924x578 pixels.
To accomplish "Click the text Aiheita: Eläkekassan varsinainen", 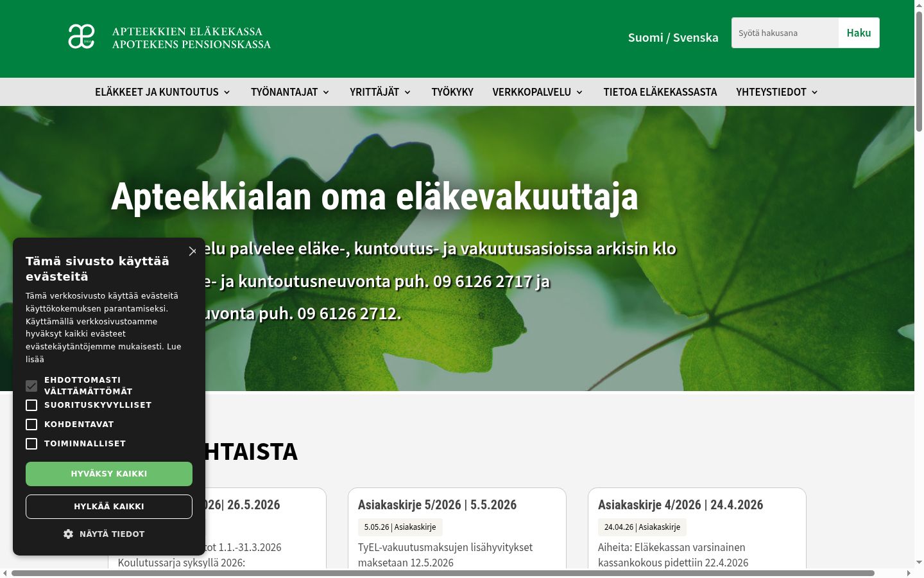I will 672,547.
